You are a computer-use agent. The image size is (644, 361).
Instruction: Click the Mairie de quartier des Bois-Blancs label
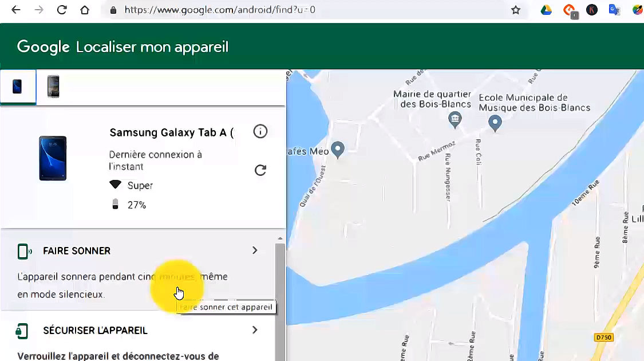(x=432, y=99)
